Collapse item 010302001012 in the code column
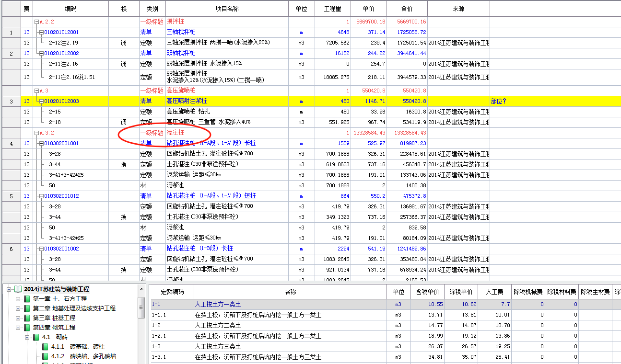This screenshot has width=621, height=364. pyautogui.click(x=42, y=196)
